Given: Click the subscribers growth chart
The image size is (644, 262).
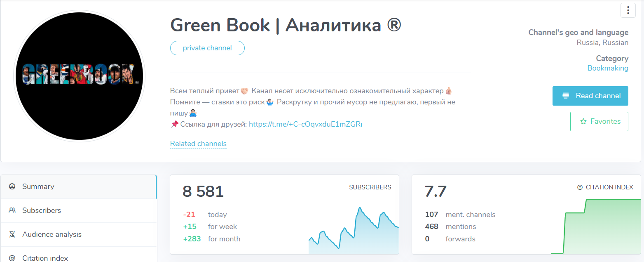Looking at the screenshot, I should click(354, 230).
